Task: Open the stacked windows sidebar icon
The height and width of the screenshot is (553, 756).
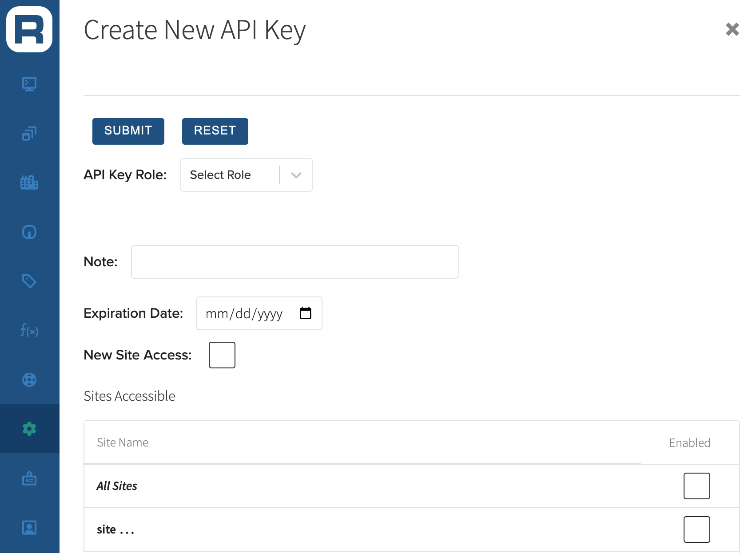Action: (x=29, y=133)
